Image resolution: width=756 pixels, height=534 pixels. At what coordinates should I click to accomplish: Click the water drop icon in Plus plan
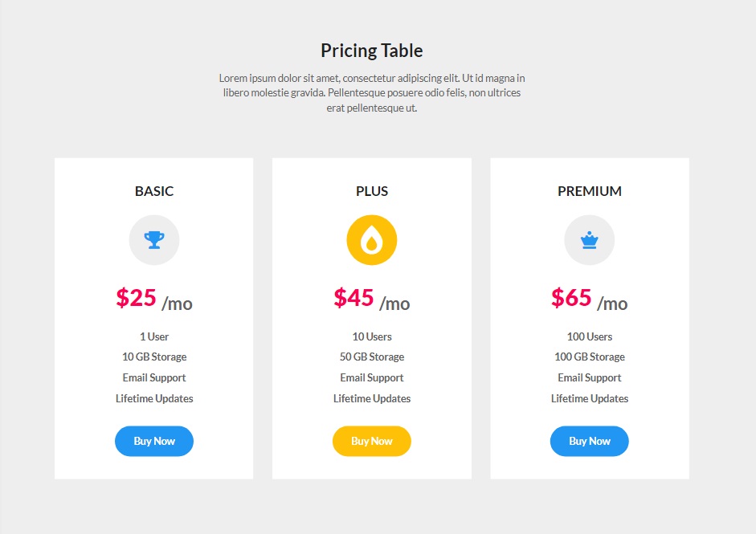(x=372, y=240)
